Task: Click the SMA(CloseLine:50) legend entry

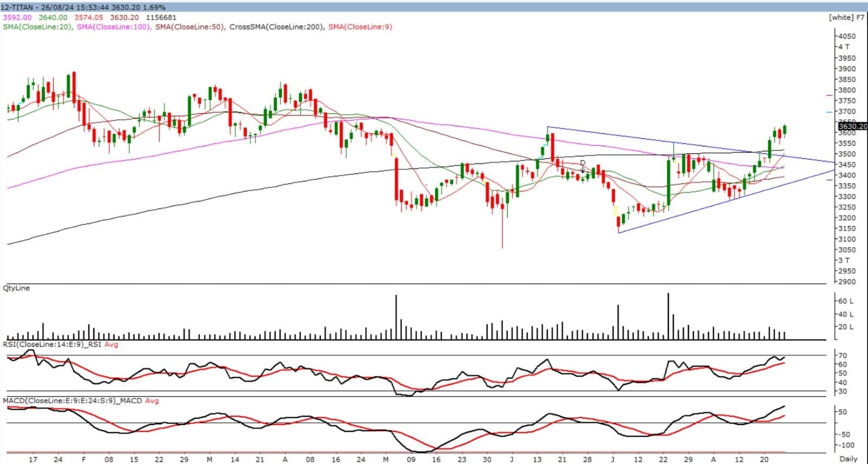Action: point(190,27)
